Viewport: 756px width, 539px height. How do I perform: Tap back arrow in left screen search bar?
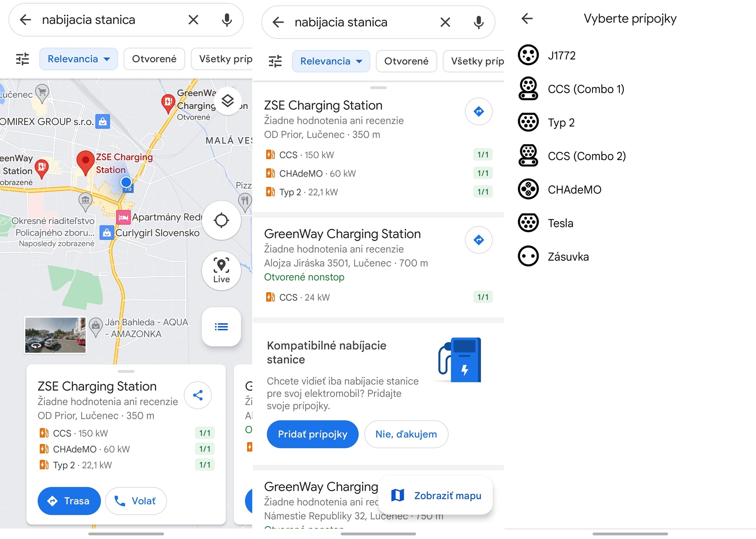[25, 20]
